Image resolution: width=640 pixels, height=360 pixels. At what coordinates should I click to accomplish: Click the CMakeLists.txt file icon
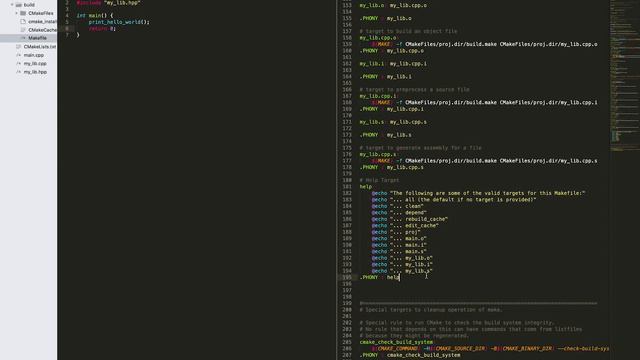coord(18,47)
